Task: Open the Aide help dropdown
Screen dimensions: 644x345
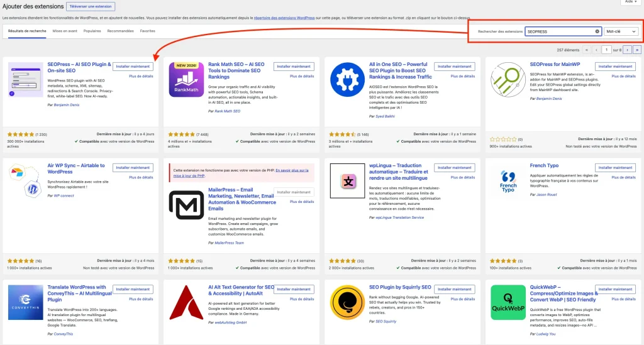Action: tap(631, 2)
